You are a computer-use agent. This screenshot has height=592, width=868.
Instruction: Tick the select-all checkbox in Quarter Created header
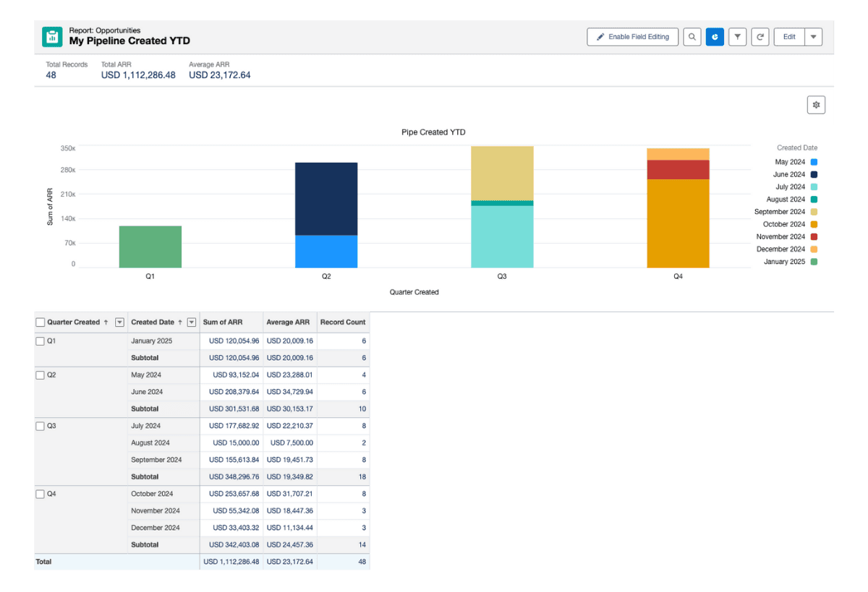(x=41, y=322)
